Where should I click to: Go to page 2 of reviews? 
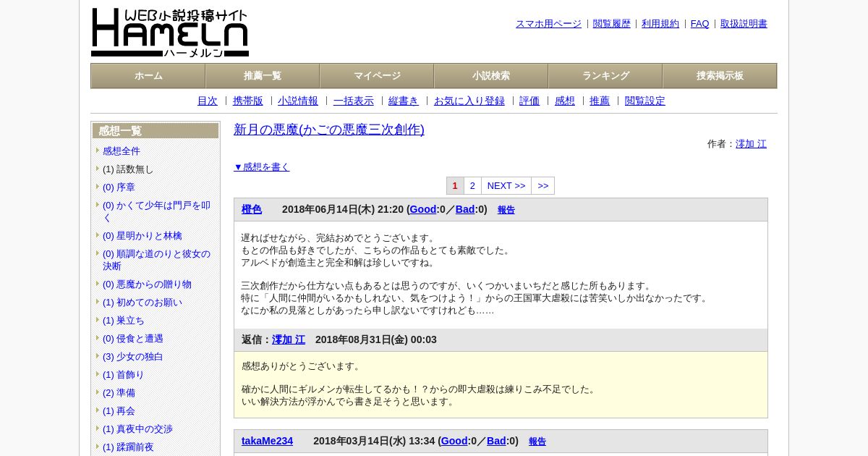[x=472, y=186]
